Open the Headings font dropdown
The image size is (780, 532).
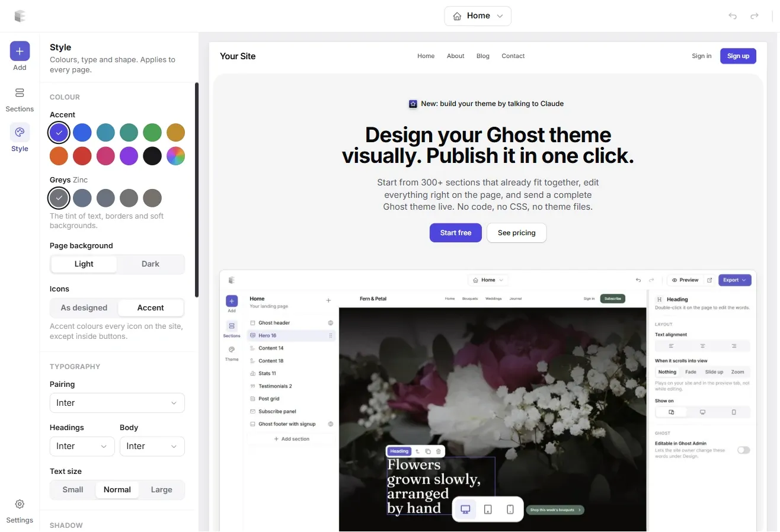click(x=82, y=446)
